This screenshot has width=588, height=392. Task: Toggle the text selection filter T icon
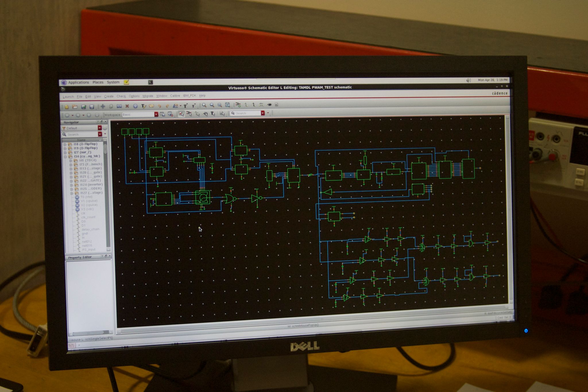point(213,114)
